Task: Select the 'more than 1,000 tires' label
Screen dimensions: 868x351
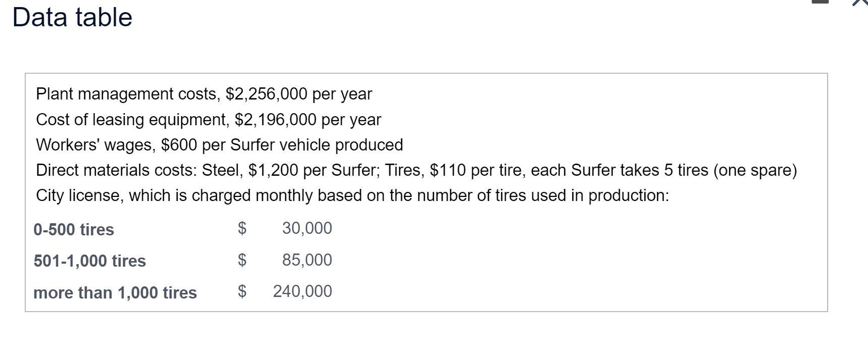Action: (x=115, y=293)
